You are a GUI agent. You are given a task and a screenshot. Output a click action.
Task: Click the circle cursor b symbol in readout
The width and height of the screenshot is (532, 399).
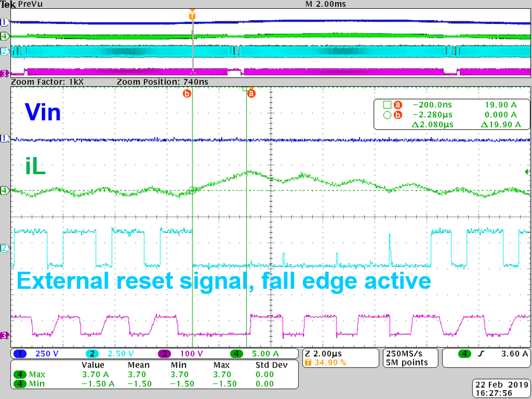click(x=387, y=115)
